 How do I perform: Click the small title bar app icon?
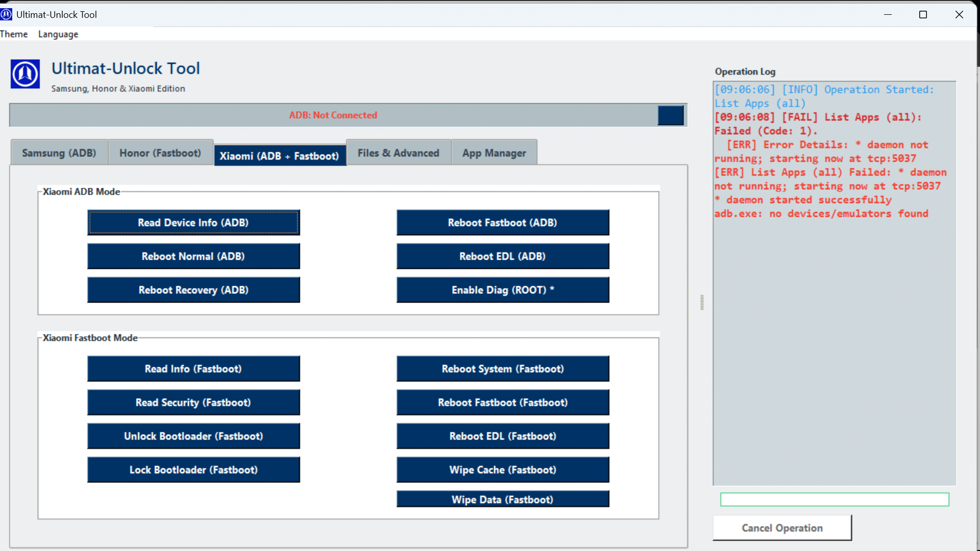click(6, 14)
